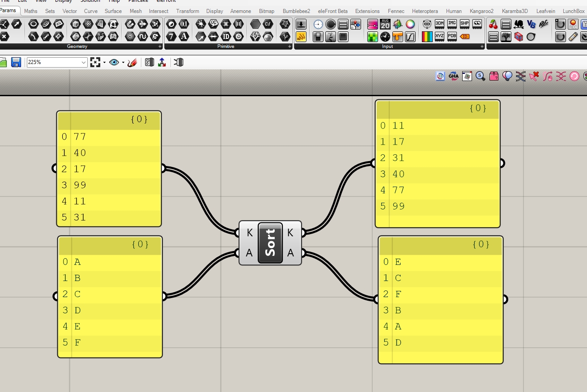587x392 pixels.
Task: Add the Calendar date input component
Action: pos(385,24)
